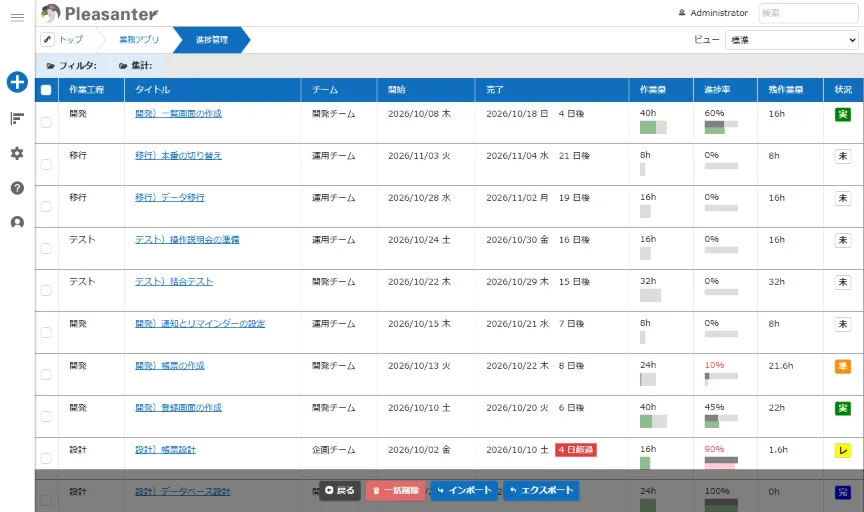The height and width of the screenshot is (512, 864).
Task: Click the Administrator user label
Action: click(713, 13)
